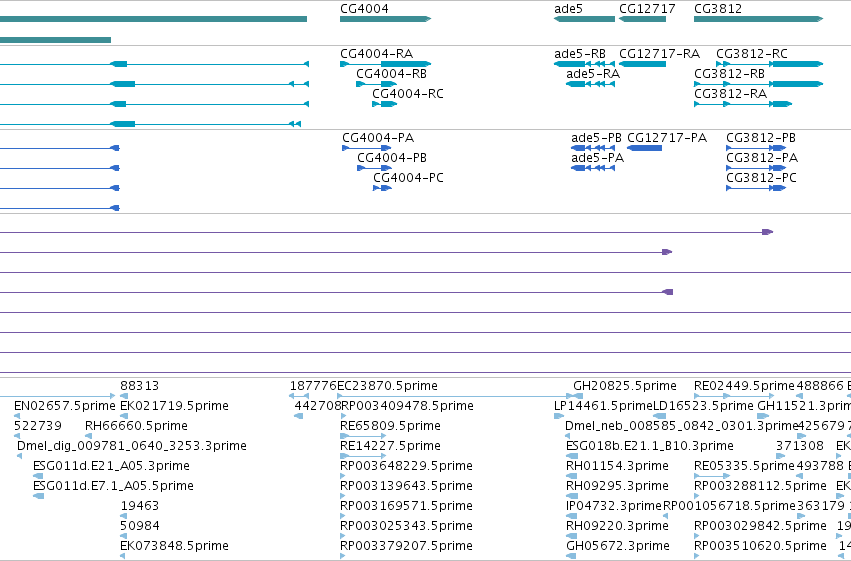Click the ade5-PA protein label
This screenshot has width=851, height=561.
(597, 158)
